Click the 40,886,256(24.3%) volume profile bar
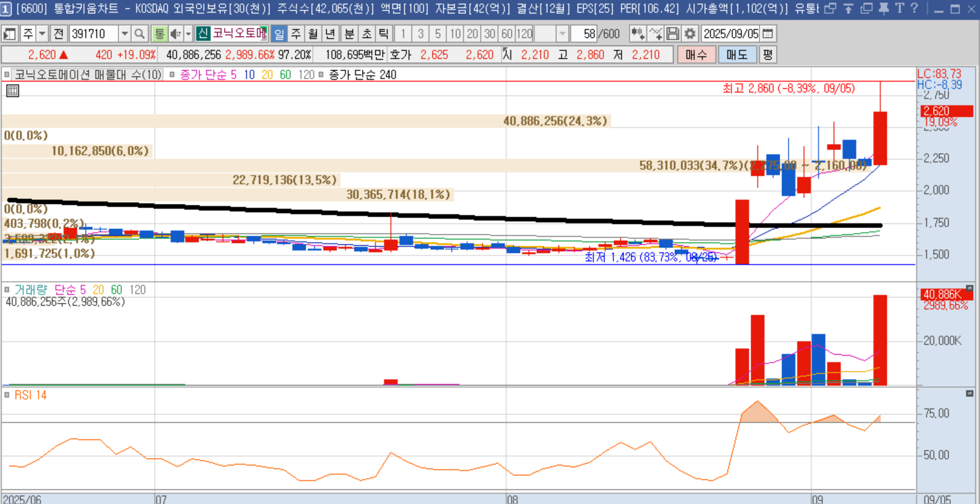 point(306,121)
